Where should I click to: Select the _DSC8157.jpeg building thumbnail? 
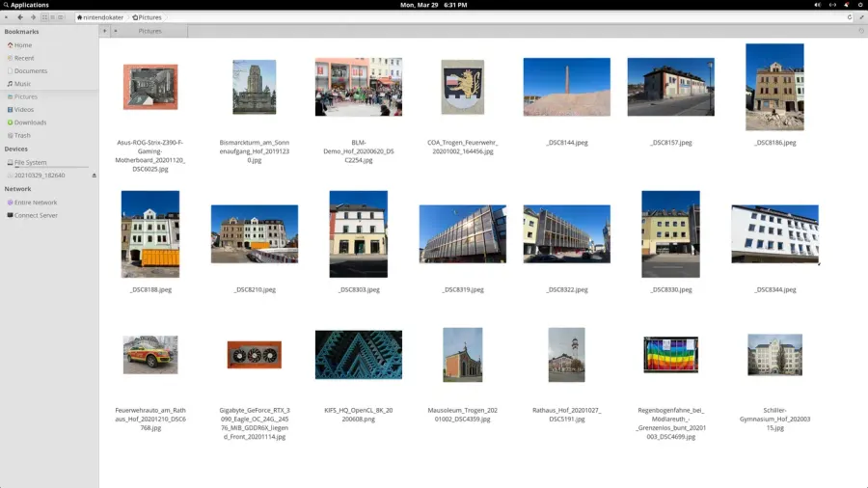coord(670,87)
